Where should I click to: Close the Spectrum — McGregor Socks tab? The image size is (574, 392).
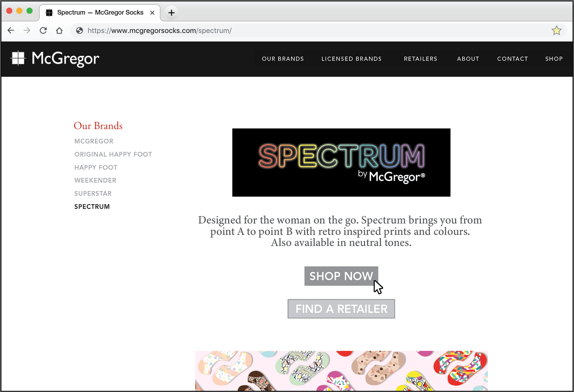coord(152,13)
